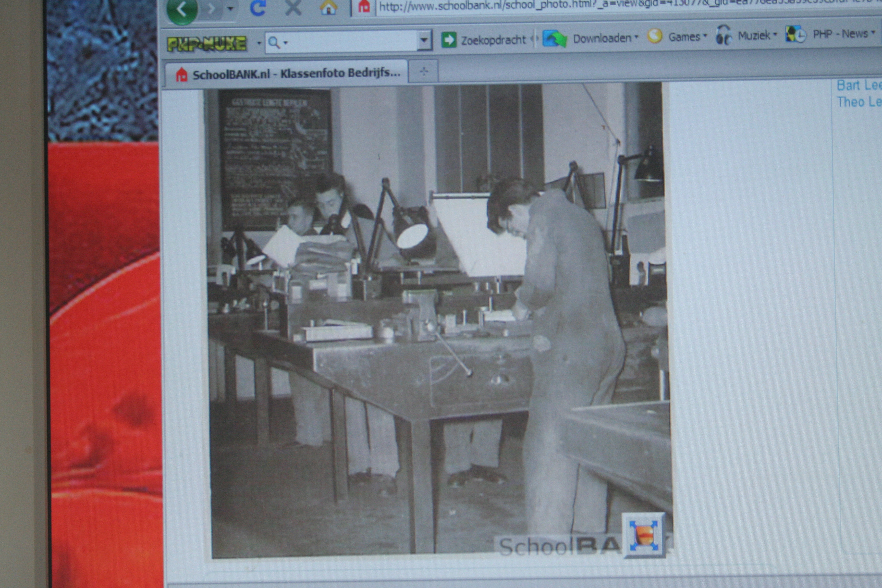Click the PHP-Nuke toolbar logo
Screen dimensions: 882x588
click(207, 44)
